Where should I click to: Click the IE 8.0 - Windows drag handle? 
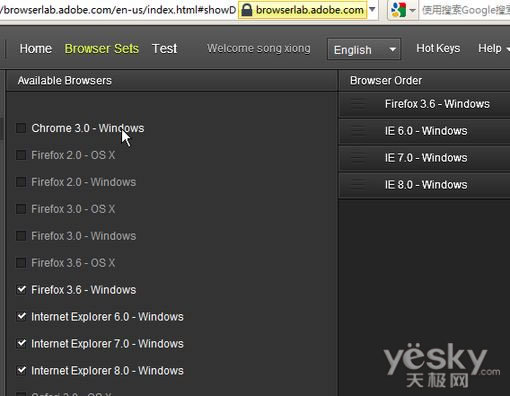tap(358, 185)
